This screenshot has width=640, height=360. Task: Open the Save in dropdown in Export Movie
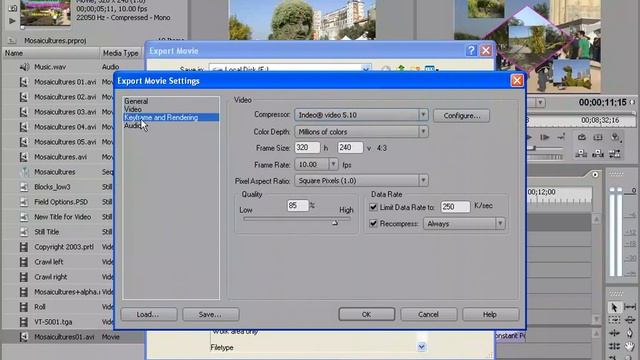point(366,69)
